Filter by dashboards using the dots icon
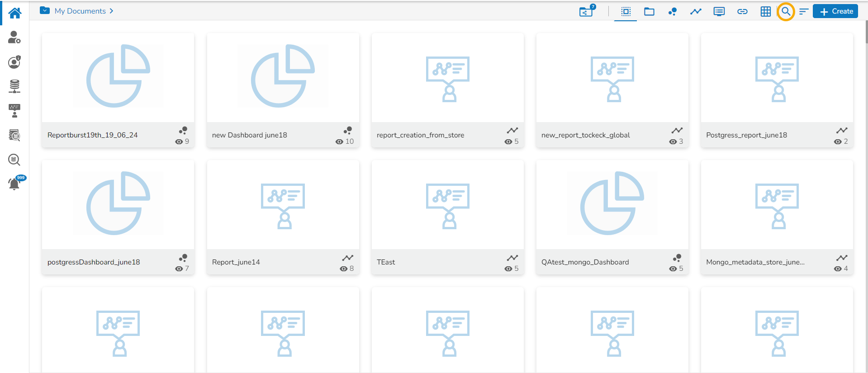The height and width of the screenshot is (373, 868). (673, 11)
